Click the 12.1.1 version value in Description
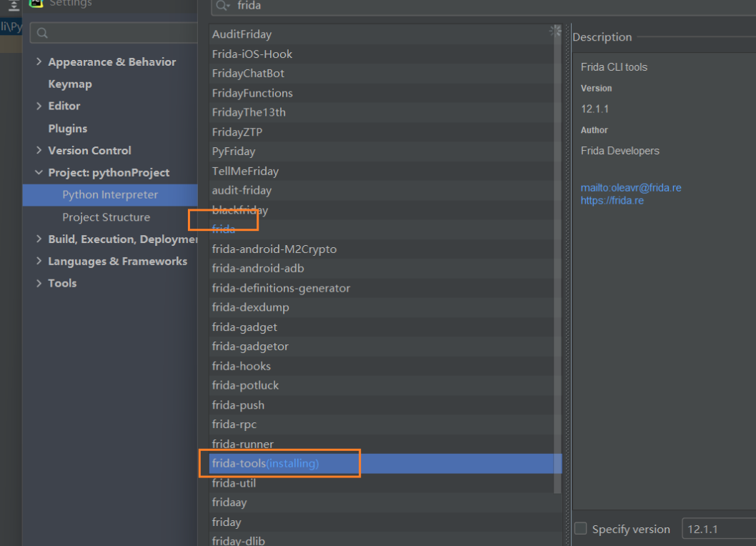 595,109
